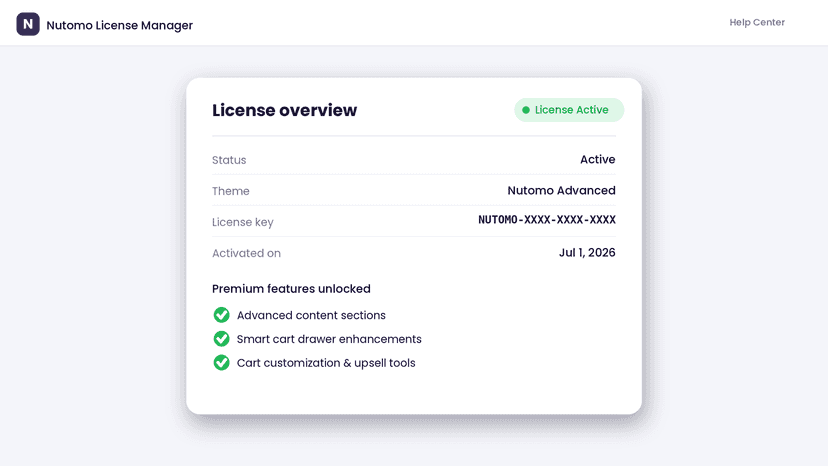Click the Premium features unlocked heading
The width and height of the screenshot is (828, 466).
point(291,289)
